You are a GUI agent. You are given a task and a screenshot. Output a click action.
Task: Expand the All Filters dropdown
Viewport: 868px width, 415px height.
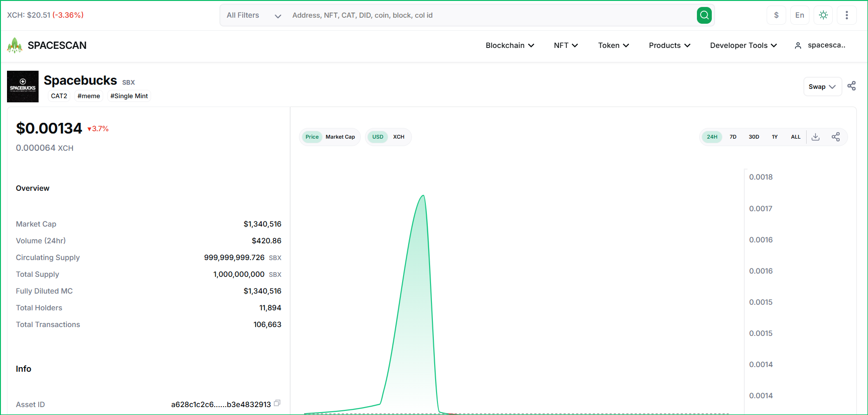coord(254,15)
